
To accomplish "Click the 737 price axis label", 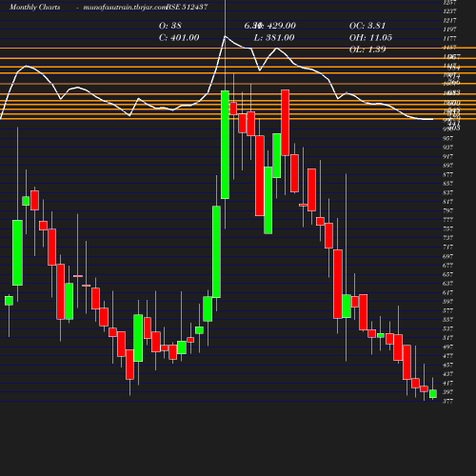I will coord(447,238).
